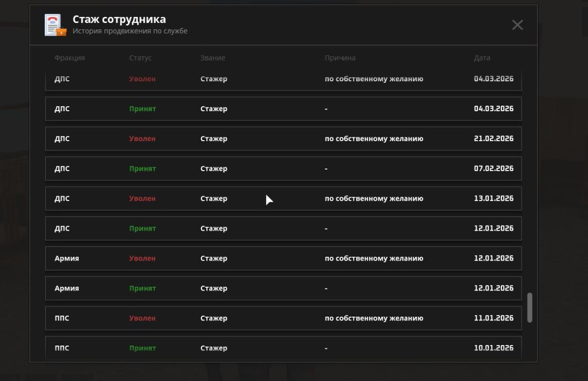Click date 04.03.2026 in the topmost dismissal row
Viewport: 588px width, 381px height.
(493, 78)
